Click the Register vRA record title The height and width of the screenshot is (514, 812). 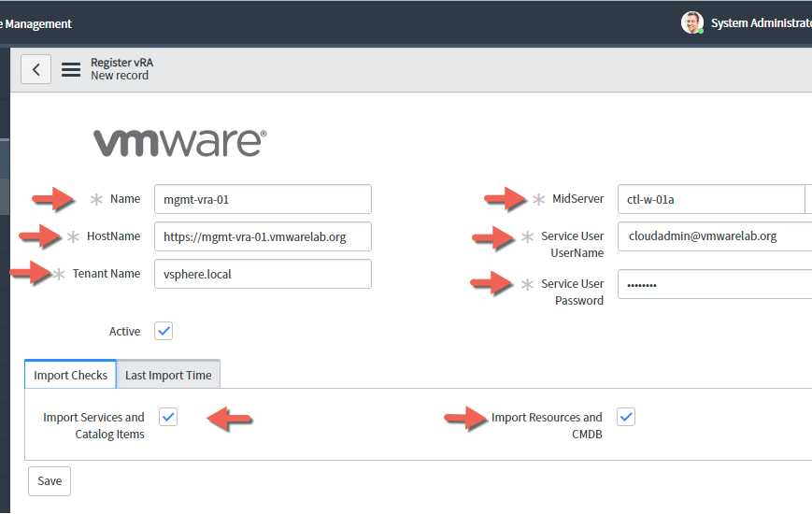[121, 63]
